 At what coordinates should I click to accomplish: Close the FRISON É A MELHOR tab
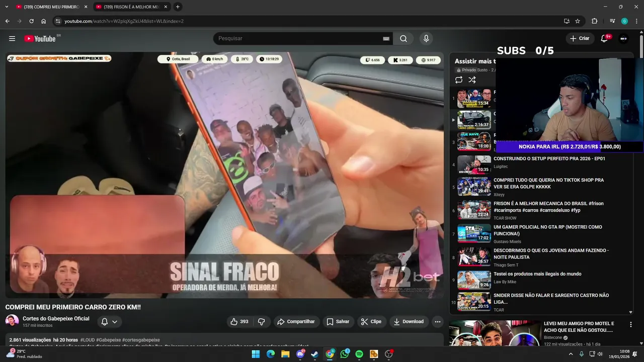click(166, 7)
